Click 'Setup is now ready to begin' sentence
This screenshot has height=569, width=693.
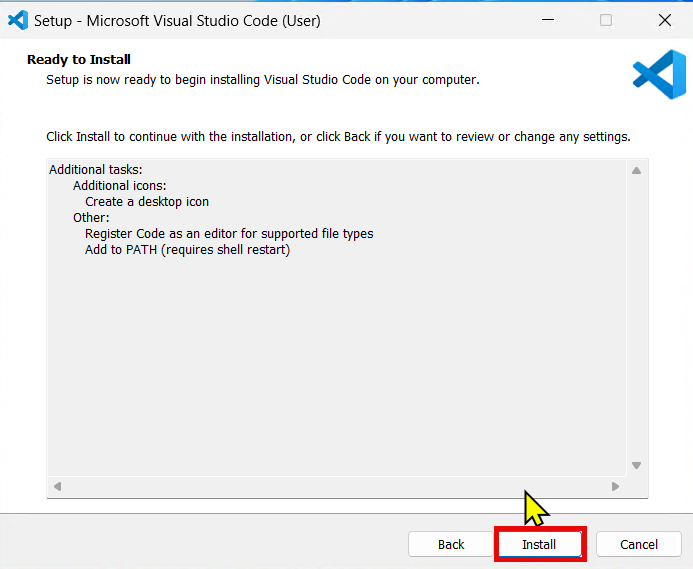coord(263,80)
